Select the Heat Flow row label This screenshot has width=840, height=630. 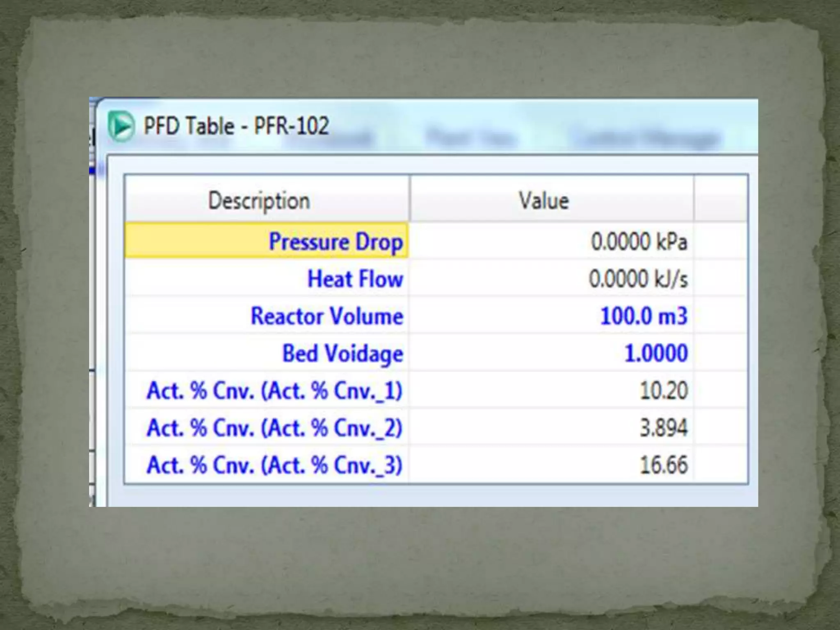[x=355, y=278]
